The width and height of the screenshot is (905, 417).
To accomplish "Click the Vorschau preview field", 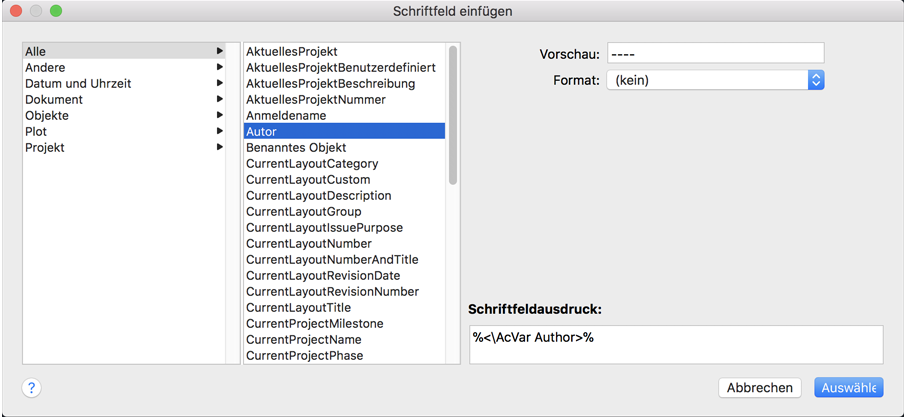I will pos(715,53).
